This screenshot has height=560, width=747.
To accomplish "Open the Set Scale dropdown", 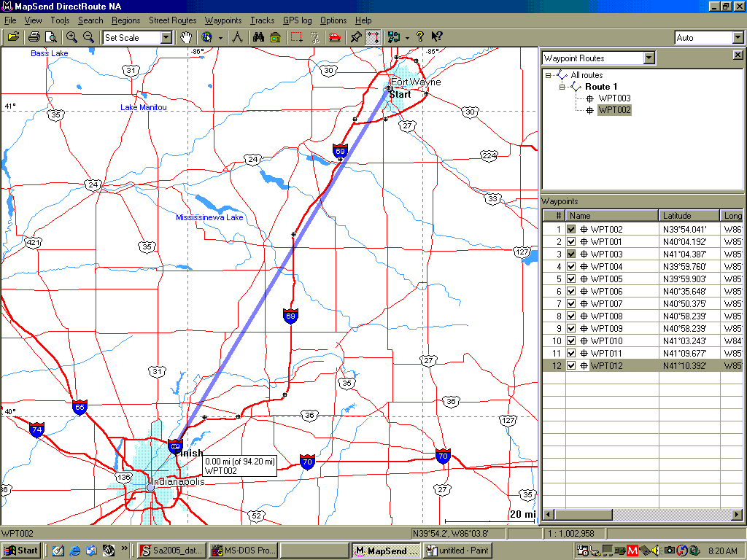I will [166, 38].
